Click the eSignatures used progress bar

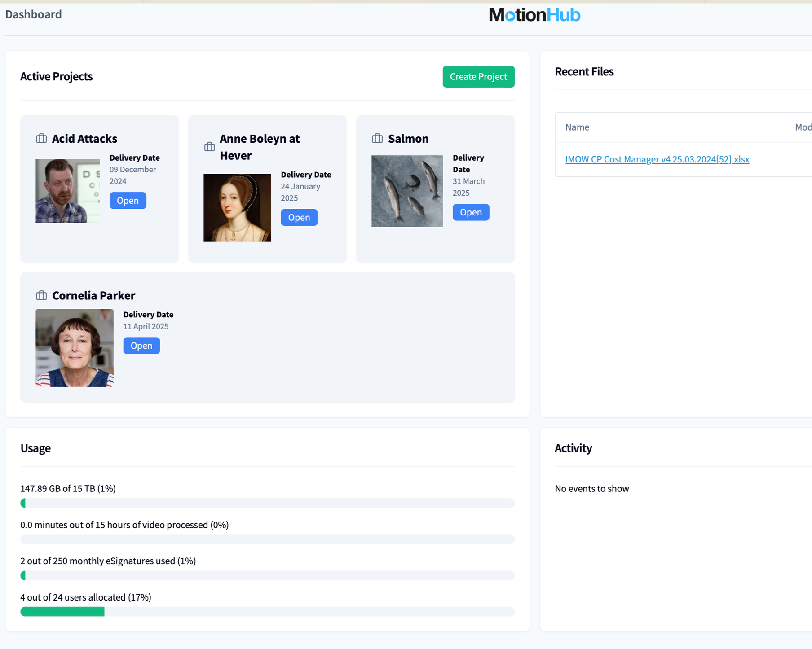pos(267,575)
